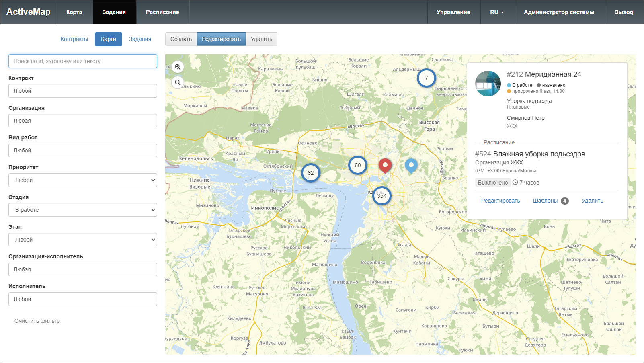
Task: Open the Стадия dropdown set to В работе
Action: [x=83, y=210]
